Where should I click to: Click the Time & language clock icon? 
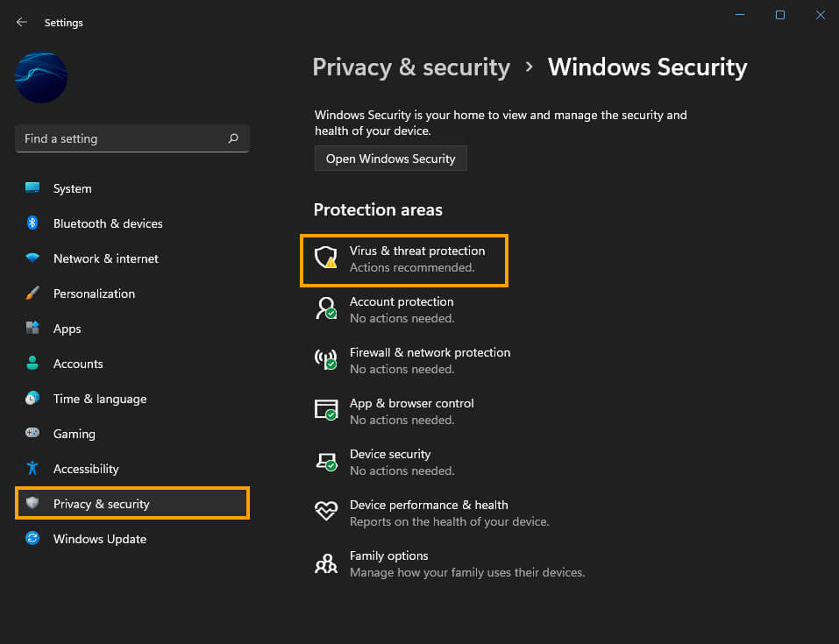coord(32,399)
